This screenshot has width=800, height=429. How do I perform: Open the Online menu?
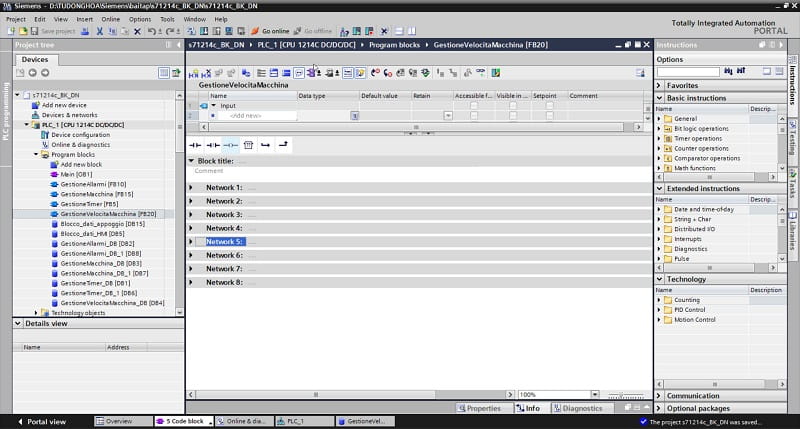(111, 19)
